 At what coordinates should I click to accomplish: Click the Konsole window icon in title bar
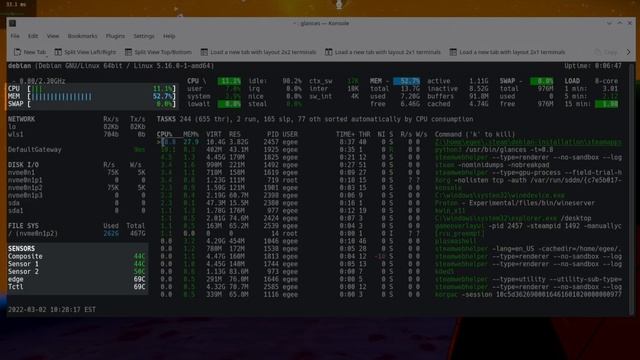coord(13,24)
